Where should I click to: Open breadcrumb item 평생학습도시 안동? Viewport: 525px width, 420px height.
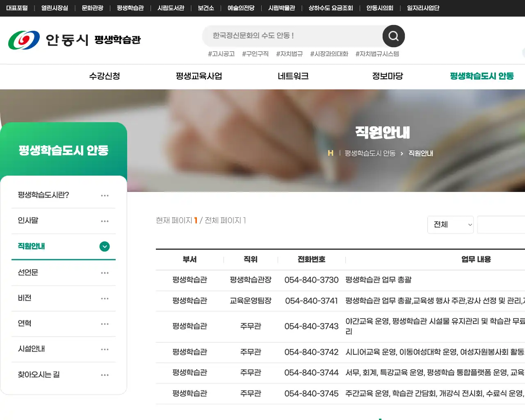pos(370,153)
